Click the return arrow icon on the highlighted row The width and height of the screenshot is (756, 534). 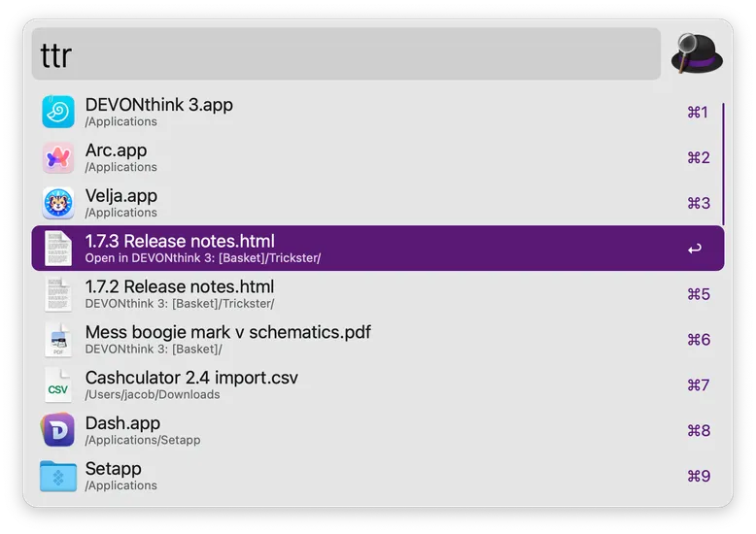point(695,249)
